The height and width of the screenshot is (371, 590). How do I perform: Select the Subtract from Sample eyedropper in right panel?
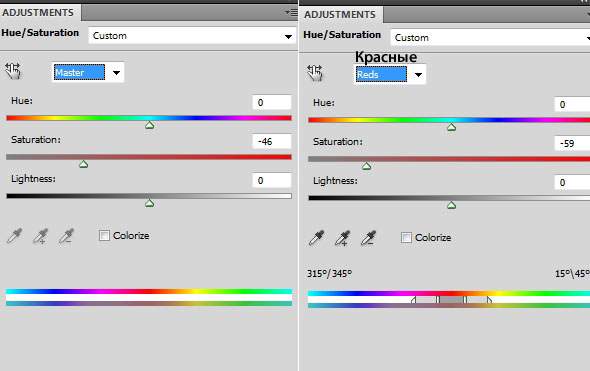click(368, 238)
